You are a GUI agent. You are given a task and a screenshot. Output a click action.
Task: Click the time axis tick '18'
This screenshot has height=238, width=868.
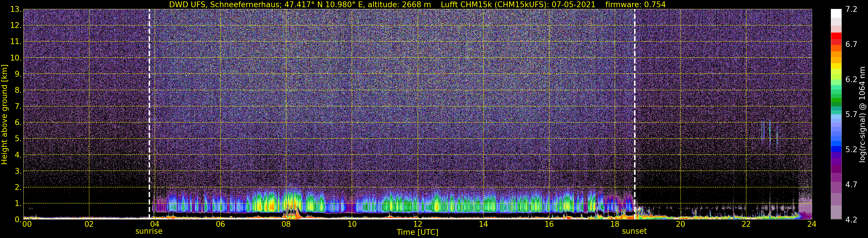(614, 224)
